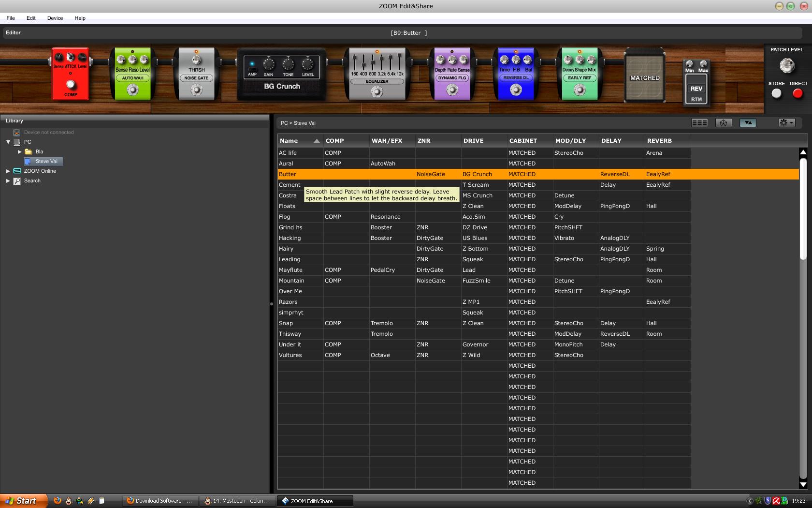Collapse the PC tree node
The width and height of the screenshot is (812, 508).
coord(8,142)
